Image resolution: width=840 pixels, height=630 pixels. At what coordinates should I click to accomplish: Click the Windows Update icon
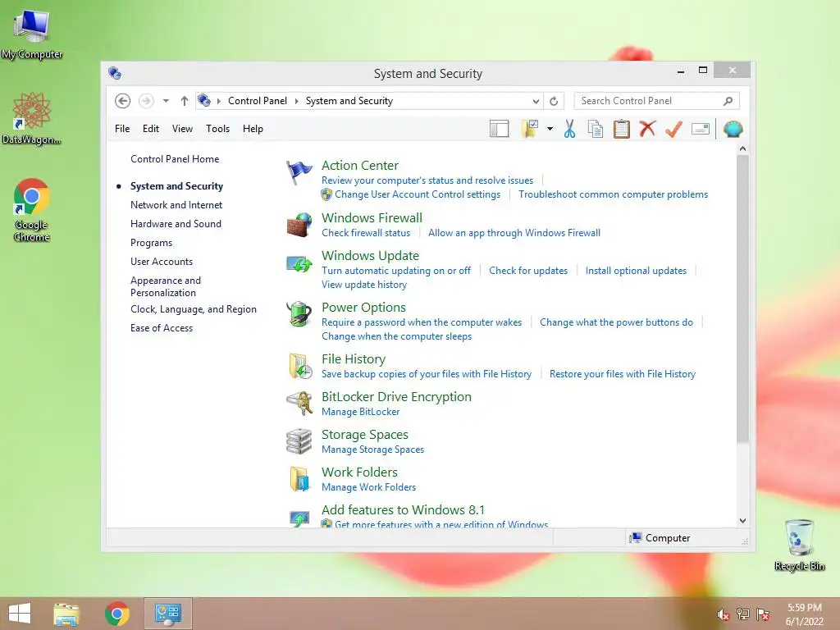299,263
